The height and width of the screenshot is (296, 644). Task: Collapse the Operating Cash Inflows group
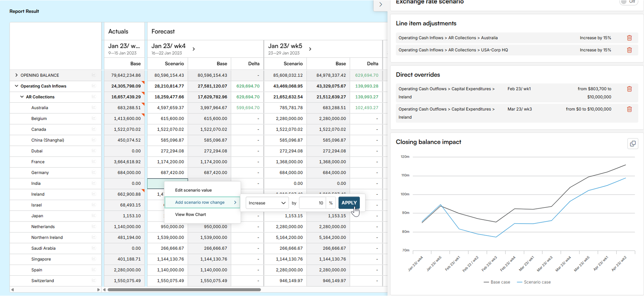(x=16, y=86)
